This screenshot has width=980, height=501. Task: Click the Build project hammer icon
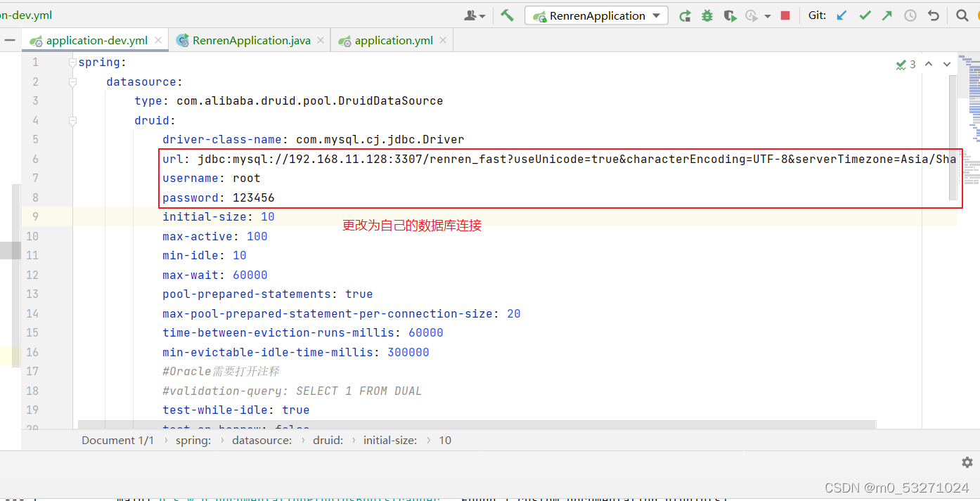coord(508,15)
